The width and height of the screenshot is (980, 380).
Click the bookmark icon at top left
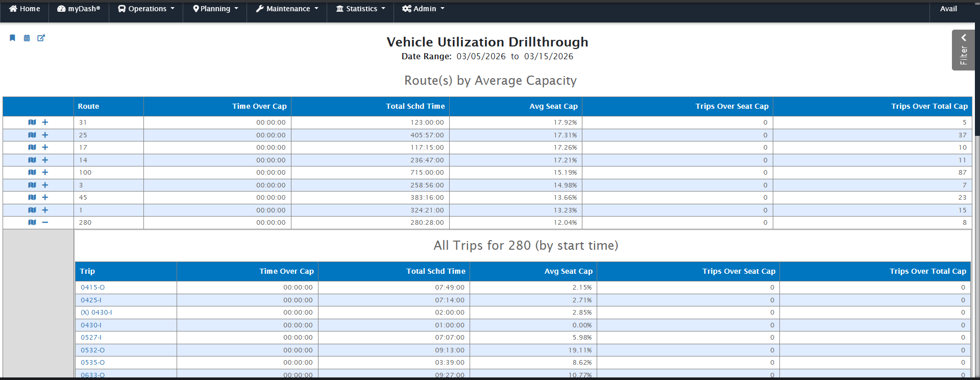(13, 38)
